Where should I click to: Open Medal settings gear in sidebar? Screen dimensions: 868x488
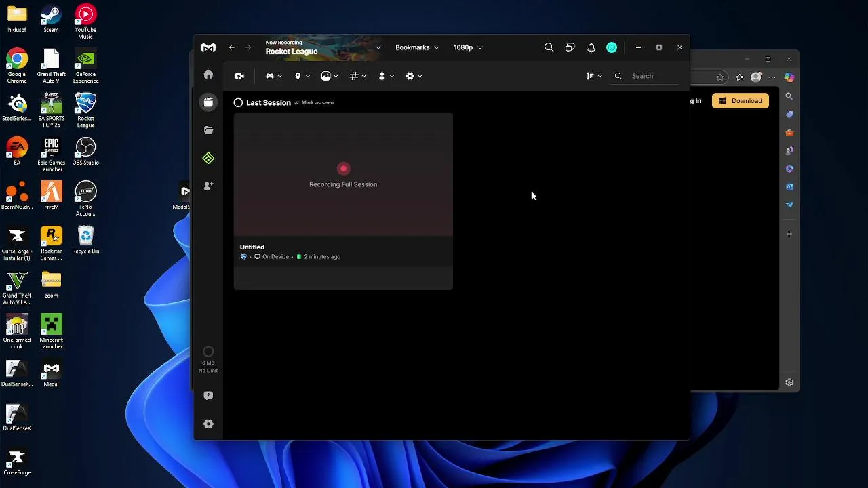208,424
